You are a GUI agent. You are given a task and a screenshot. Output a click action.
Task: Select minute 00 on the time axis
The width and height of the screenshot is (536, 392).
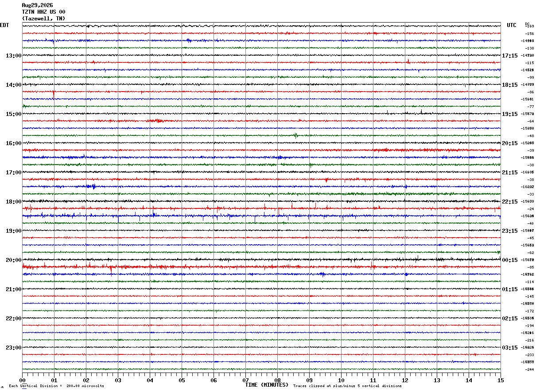(22, 380)
